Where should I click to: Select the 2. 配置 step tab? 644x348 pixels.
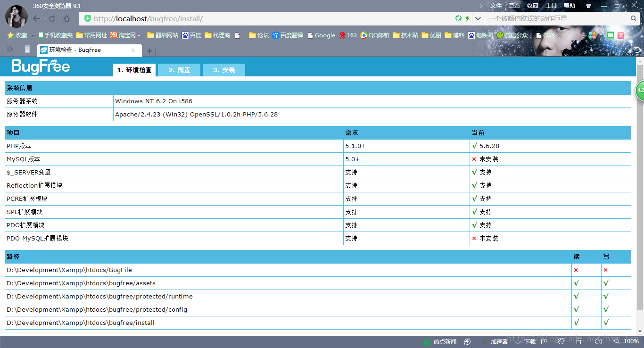[x=179, y=70]
